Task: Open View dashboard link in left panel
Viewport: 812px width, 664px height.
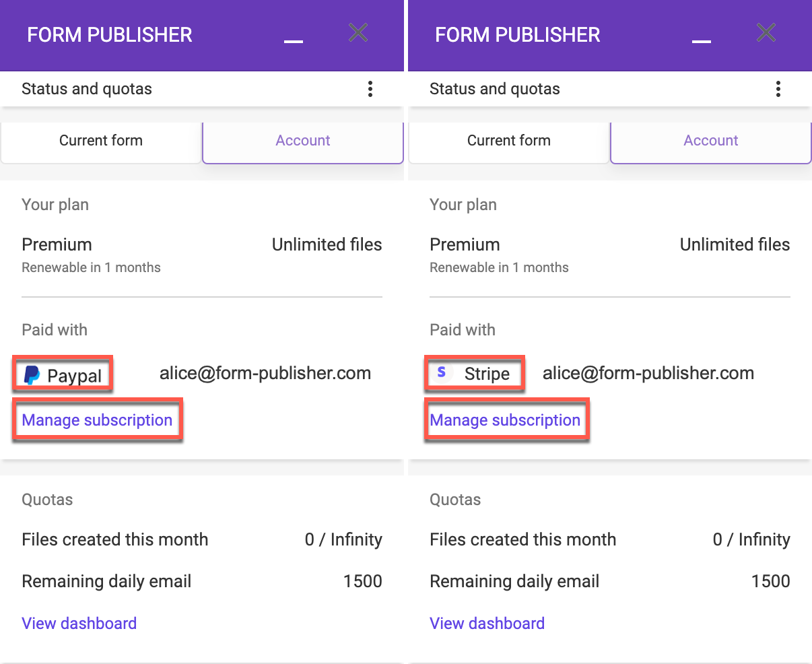Action: coord(79,624)
